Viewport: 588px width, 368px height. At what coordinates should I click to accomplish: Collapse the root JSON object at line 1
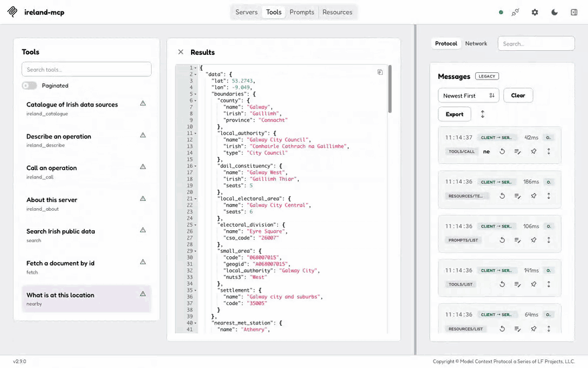pos(195,68)
